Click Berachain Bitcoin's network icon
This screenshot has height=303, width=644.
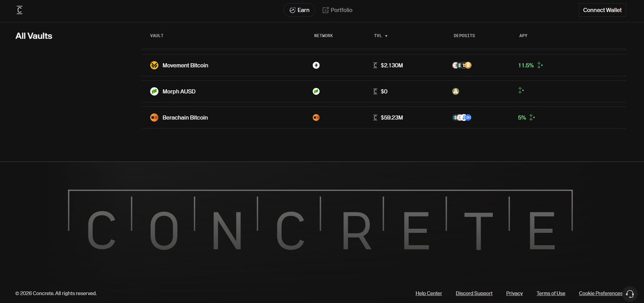click(316, 117)
